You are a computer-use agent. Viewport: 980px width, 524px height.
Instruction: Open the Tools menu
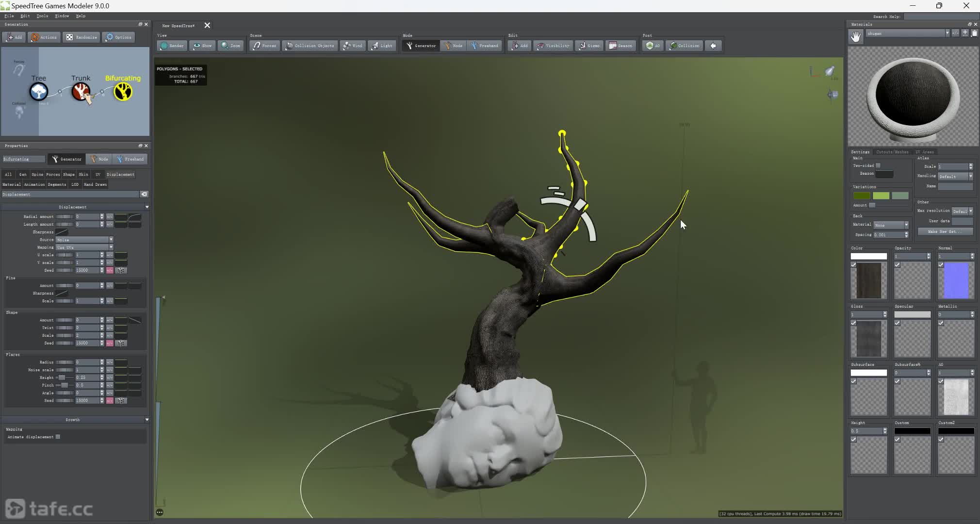point(42,16)
